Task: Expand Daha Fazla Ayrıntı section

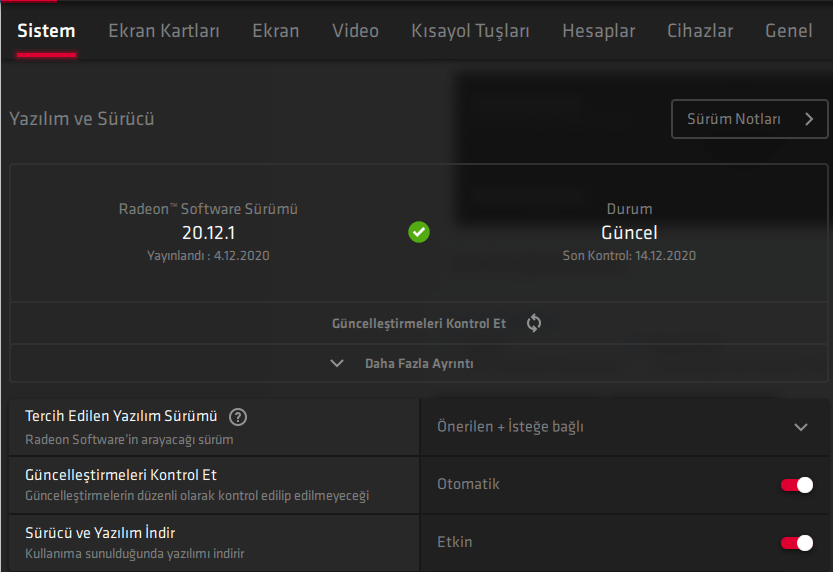Action: (x=419, y=364)
